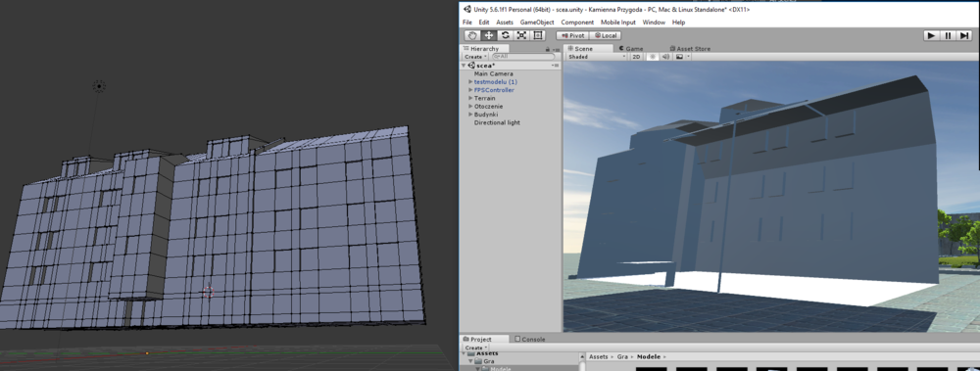Toggle the Hierarchy panel lock icon
The height and width of the screenshot is (371, 980).
pyautogui.click(x=548, y=48)
